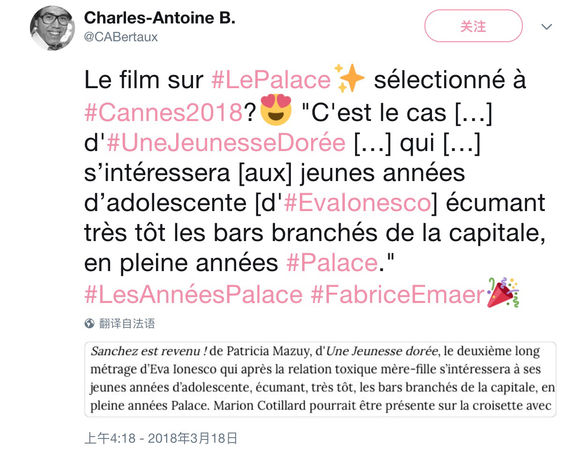Visit the @CABertaux handle

(121, 37)
